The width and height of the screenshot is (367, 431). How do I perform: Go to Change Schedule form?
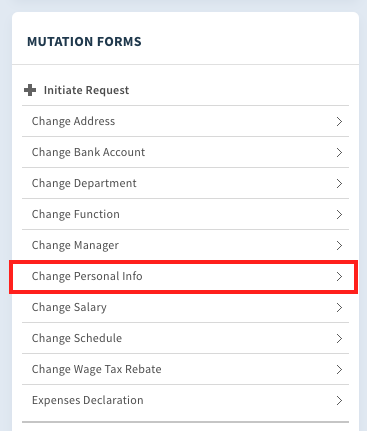point(185,338)
